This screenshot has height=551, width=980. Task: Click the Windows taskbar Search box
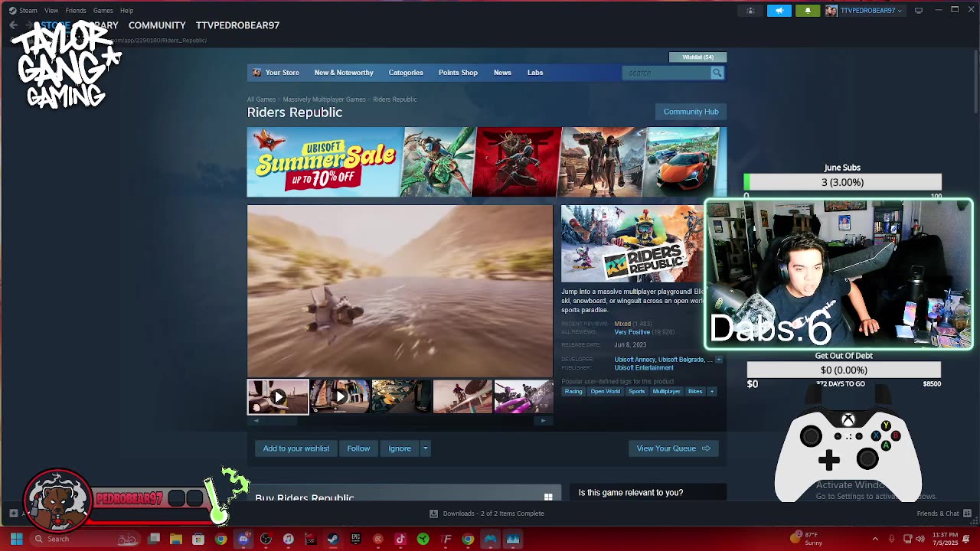[86, 539]
